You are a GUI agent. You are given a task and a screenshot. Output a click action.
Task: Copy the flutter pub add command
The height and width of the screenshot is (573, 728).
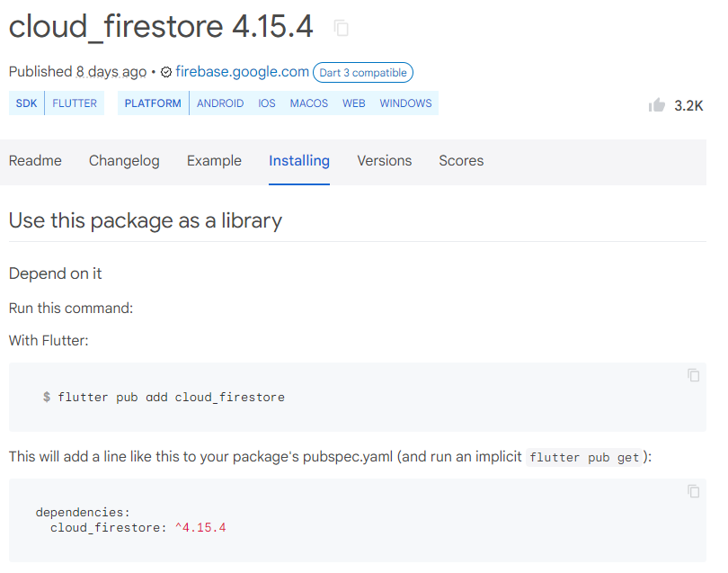693,375
